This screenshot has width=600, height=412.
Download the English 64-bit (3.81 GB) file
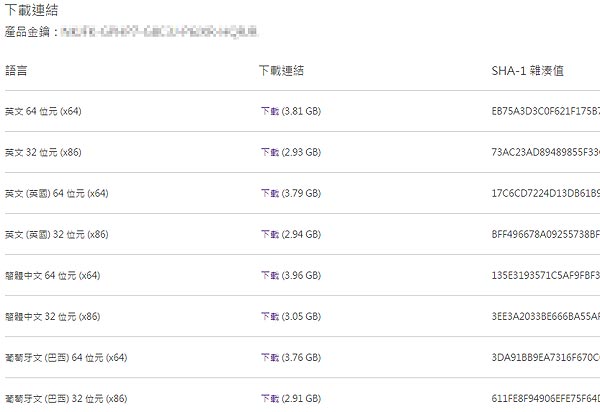[269, 111]
